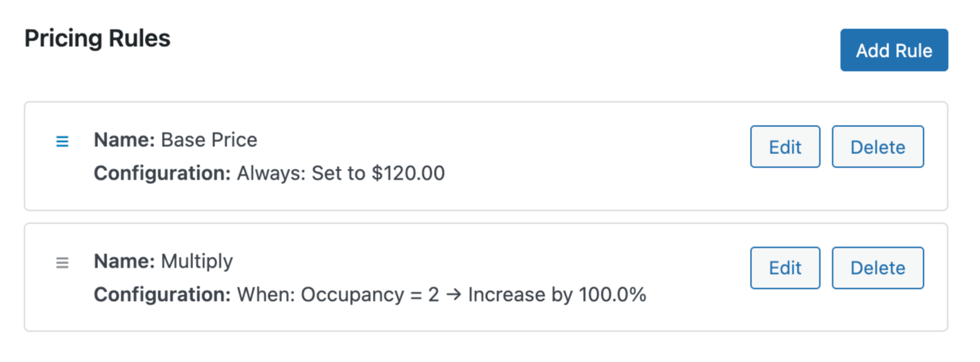Click the Base Price name text
The width and height of the screenshot is (980, 362).
coord(209,140)
